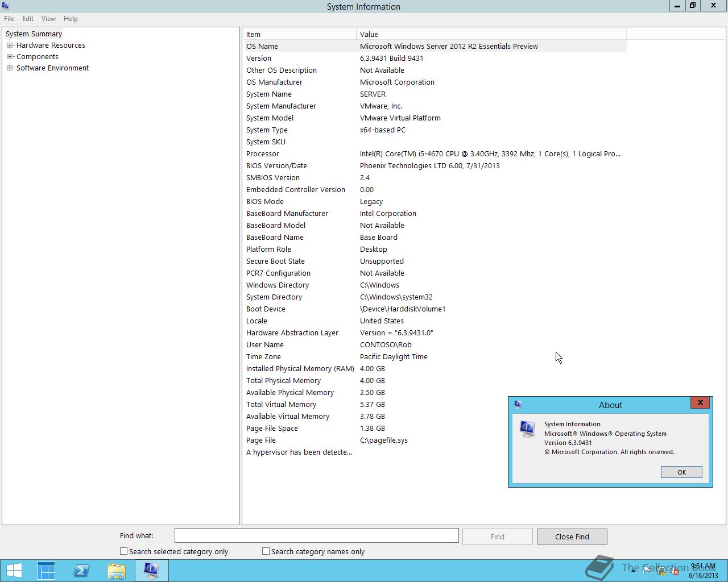The width and height of the screenshot is (728, 582).
Task: Open the network warning tray icon
Action: pyautogui.click(x=661, y=571)
